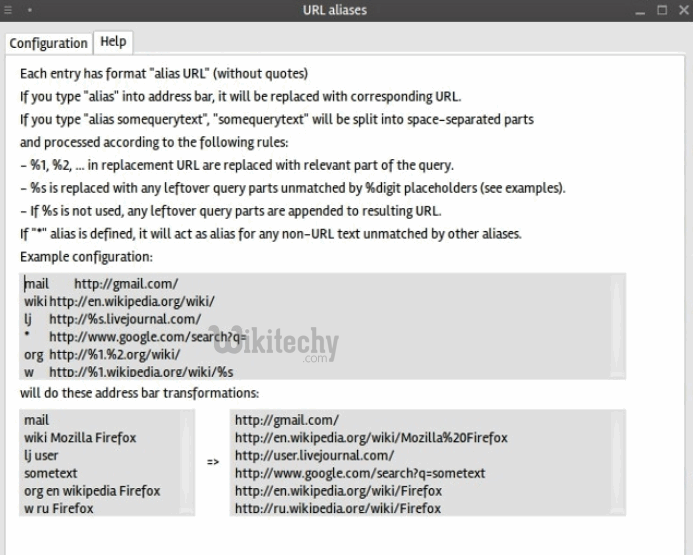
Task: Click the pin dot icon in title bar
Action: (29, 10)
